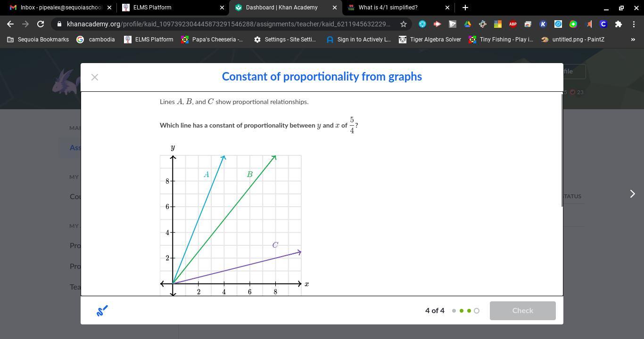Click the blue line A label on graph
The width and height of the screenshot is (644, 339).
[206, 175]
